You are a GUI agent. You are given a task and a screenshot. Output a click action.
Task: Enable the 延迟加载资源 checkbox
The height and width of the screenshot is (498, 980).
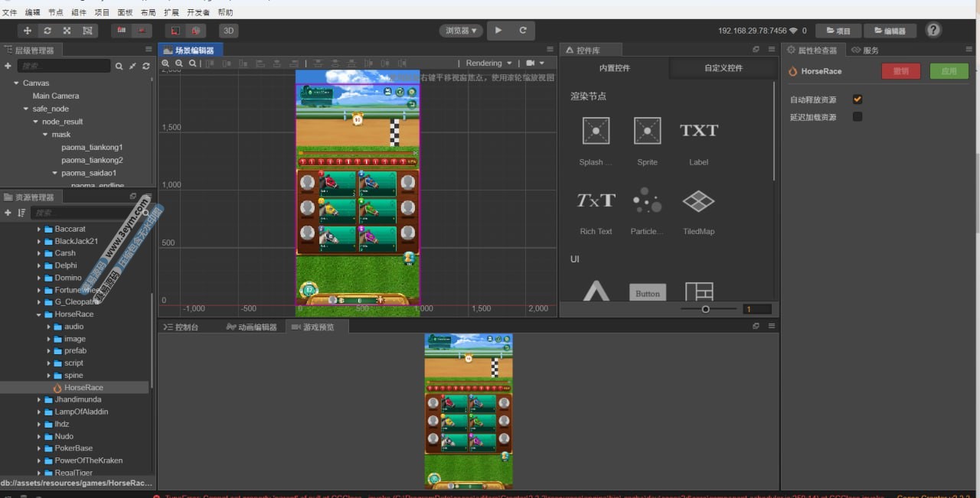tap(857, 117)
